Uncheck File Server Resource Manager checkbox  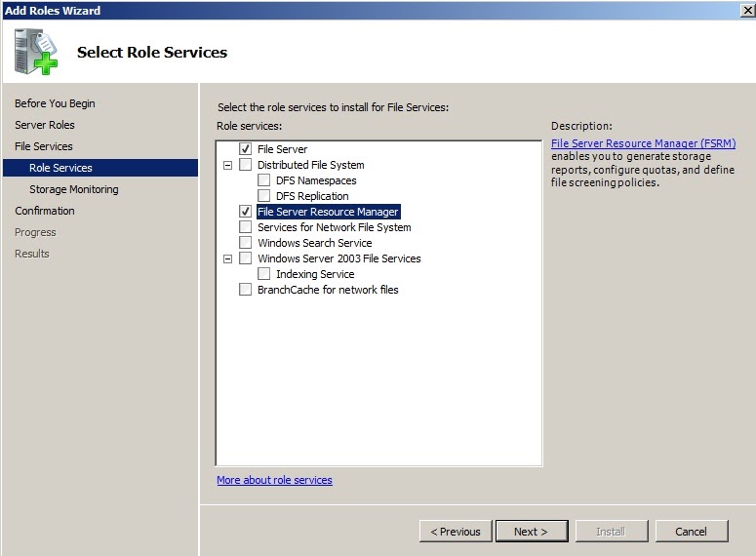click(246, 212)
